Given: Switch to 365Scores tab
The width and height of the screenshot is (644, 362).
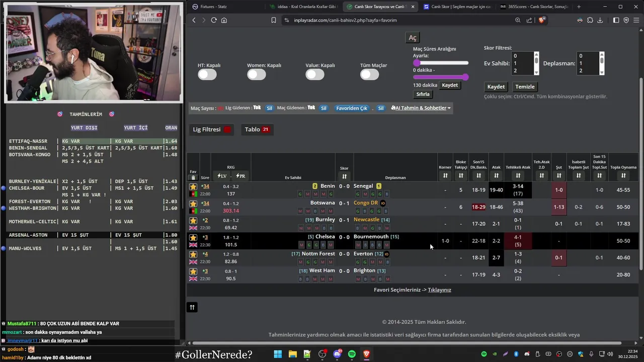Looking at the screenshot, I should [533, 7].
